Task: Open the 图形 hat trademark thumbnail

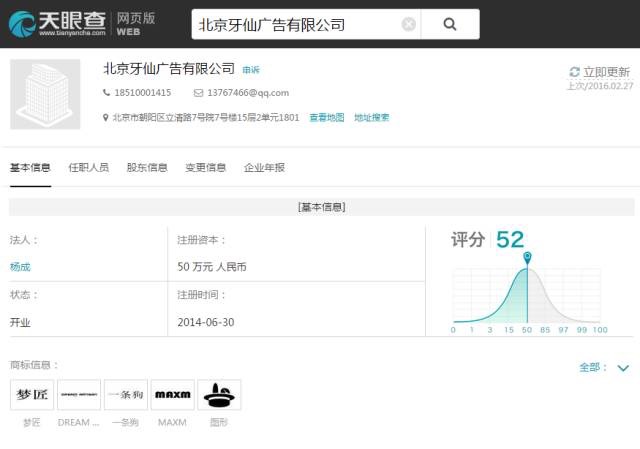Action: coord(219,394)
